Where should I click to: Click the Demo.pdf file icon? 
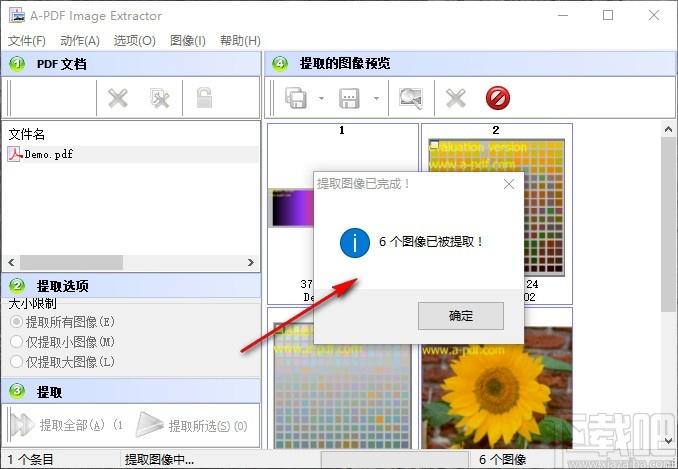click(15, 154)
